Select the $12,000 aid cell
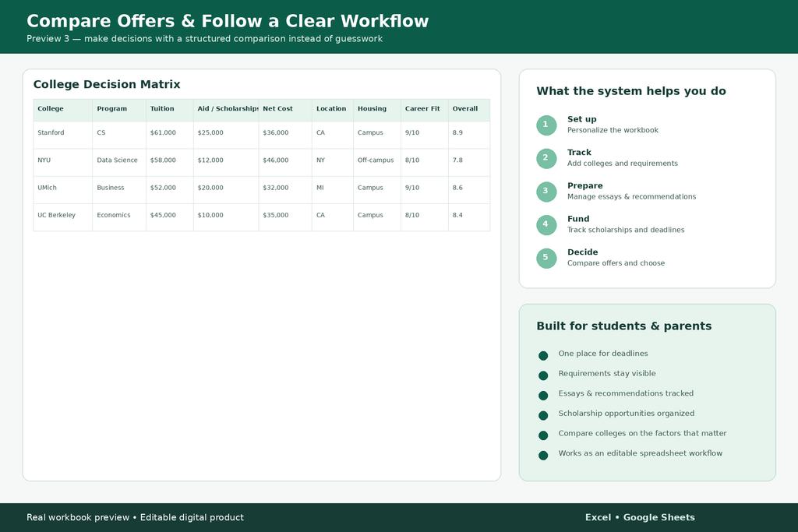 (226, 162)
